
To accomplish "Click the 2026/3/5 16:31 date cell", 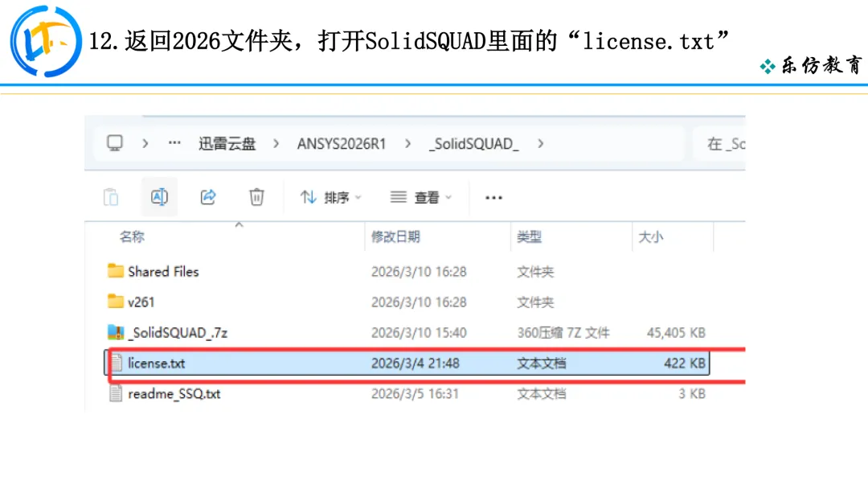I will click(415, 394).
